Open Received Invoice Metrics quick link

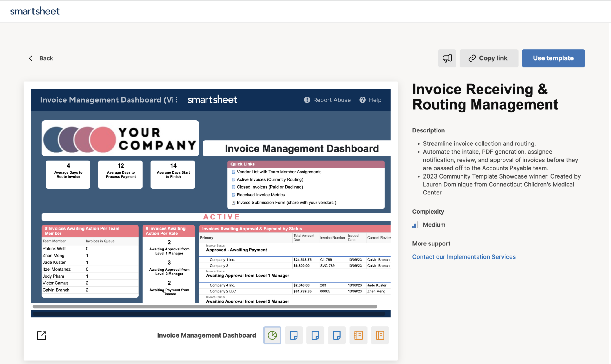tap(261, 195)
